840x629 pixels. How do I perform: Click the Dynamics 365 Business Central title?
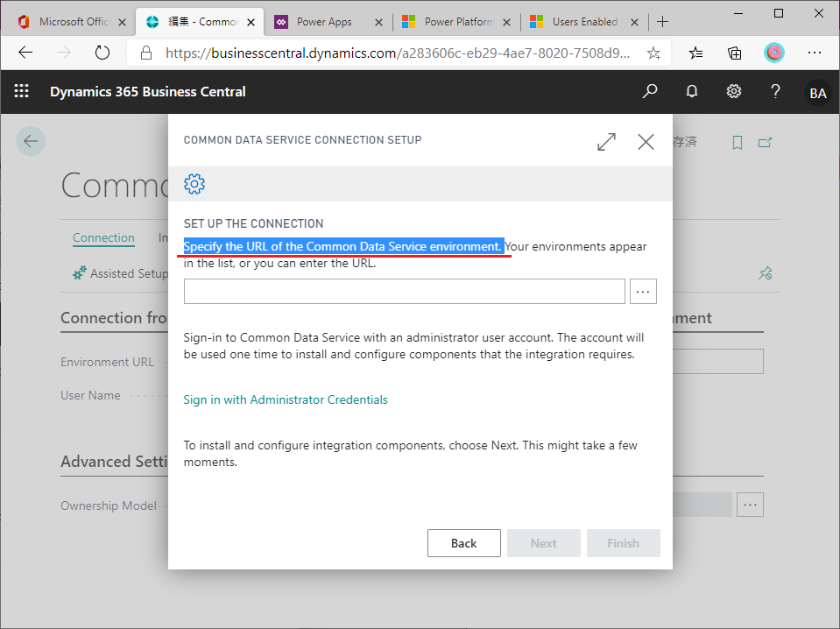[x=148, y=92]
